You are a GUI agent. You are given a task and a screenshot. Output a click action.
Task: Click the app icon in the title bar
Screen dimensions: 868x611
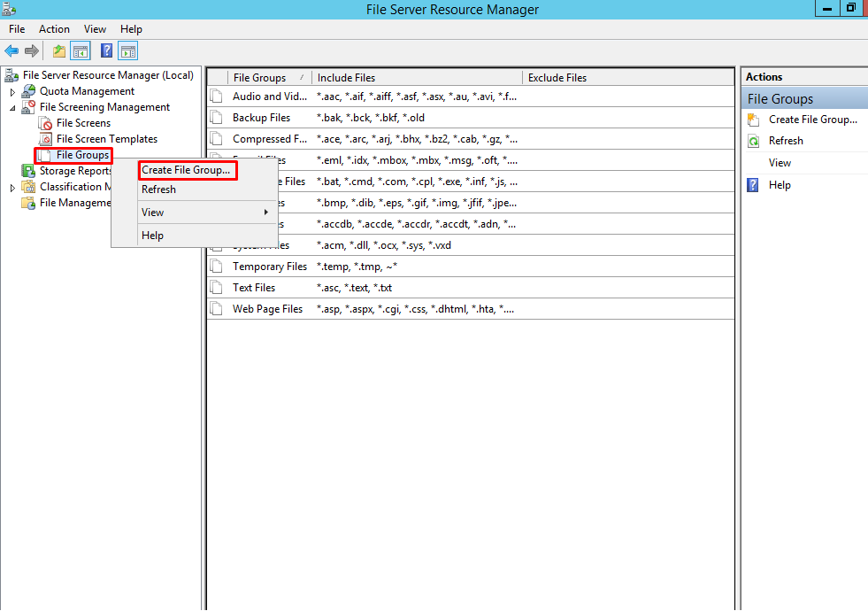(9, 9)
